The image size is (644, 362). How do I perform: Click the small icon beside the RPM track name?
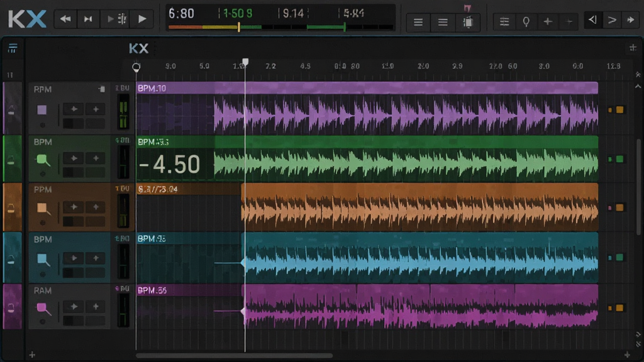point(102,89)
